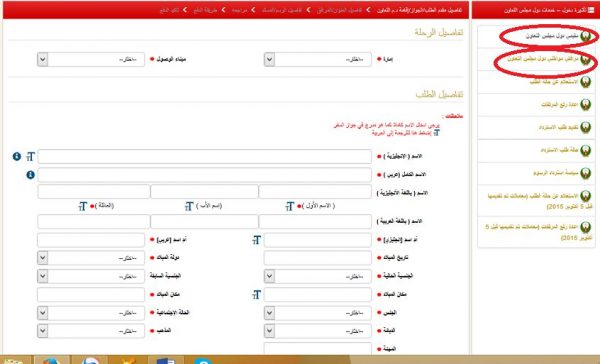600x364 pixels.
Task: Click emblem icon for fee refund policy
Action: [x=585, y=173]
